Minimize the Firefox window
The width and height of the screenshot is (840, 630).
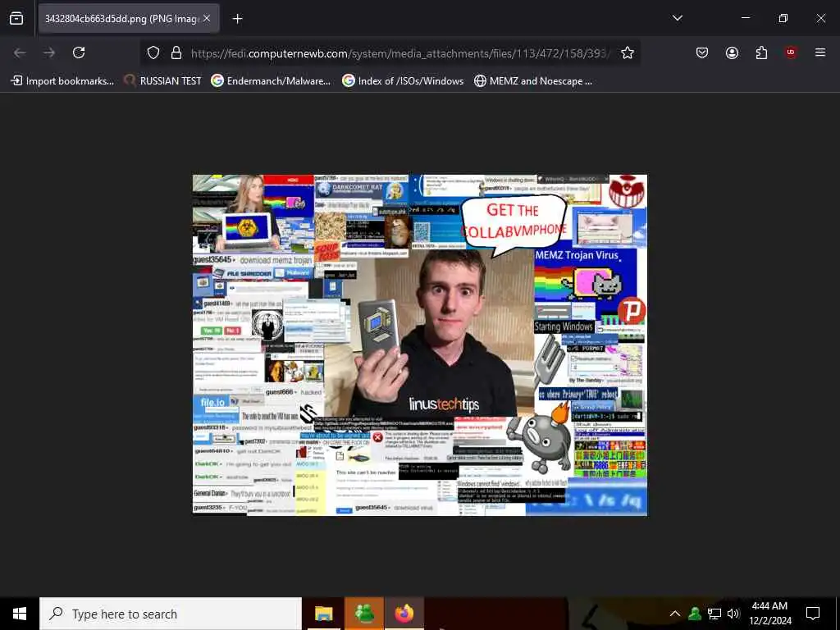point(745,18)
